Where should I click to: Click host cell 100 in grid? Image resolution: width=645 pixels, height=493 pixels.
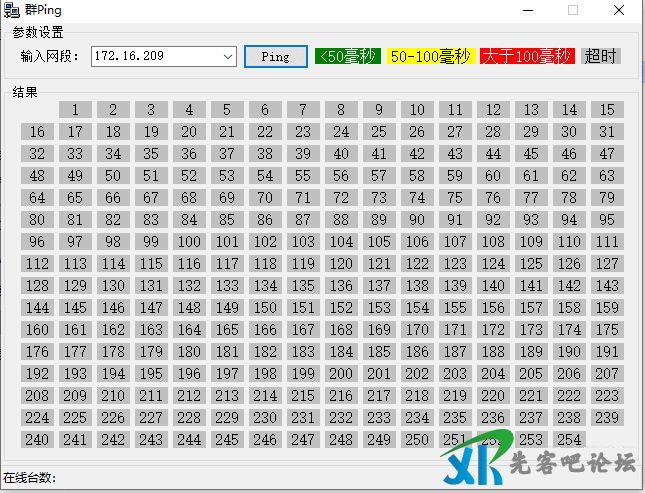pos(189,242)
